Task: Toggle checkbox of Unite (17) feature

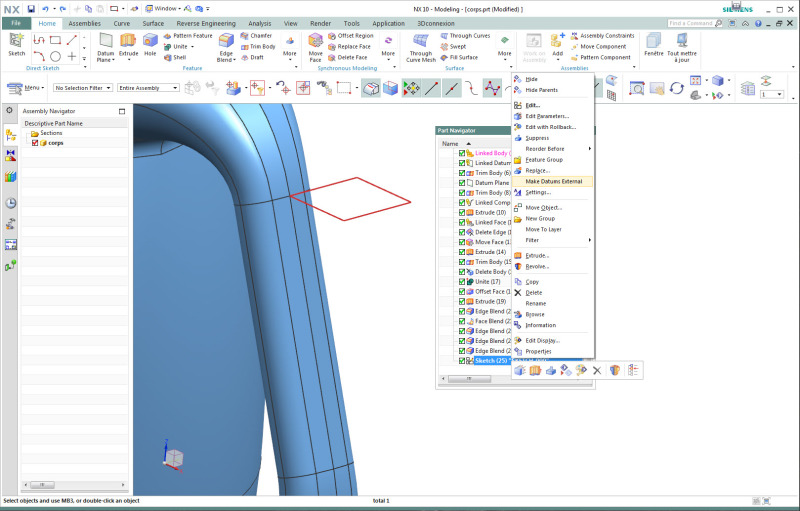Action: [x=462, y=282]
